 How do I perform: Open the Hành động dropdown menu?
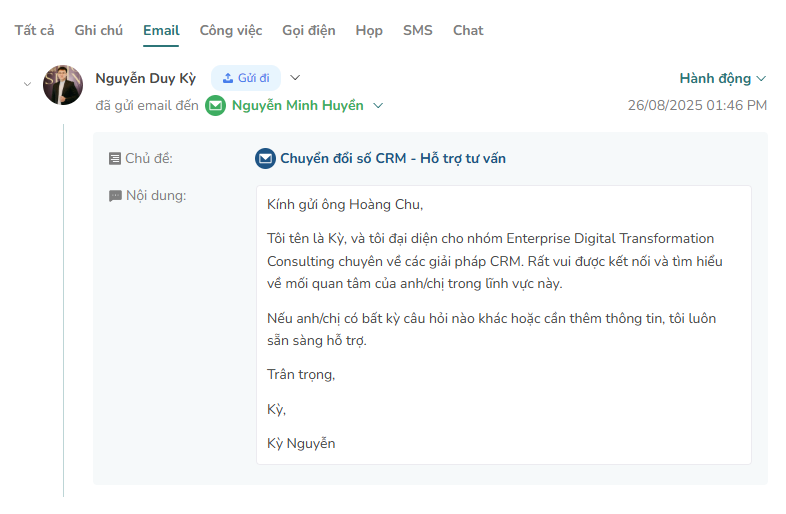(x=722, y=78)
